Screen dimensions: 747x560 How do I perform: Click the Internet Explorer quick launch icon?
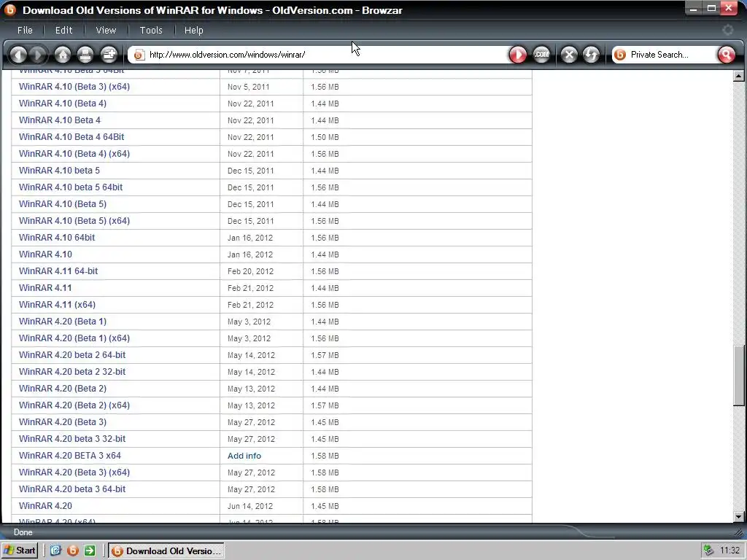click(x=55, y=551)
